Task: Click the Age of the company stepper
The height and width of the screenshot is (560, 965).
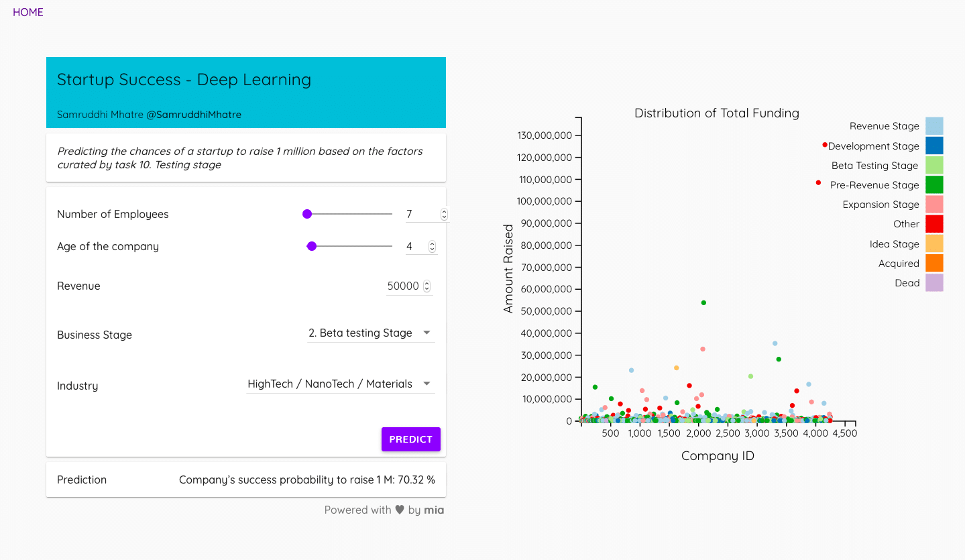Action: pos(432,246)
